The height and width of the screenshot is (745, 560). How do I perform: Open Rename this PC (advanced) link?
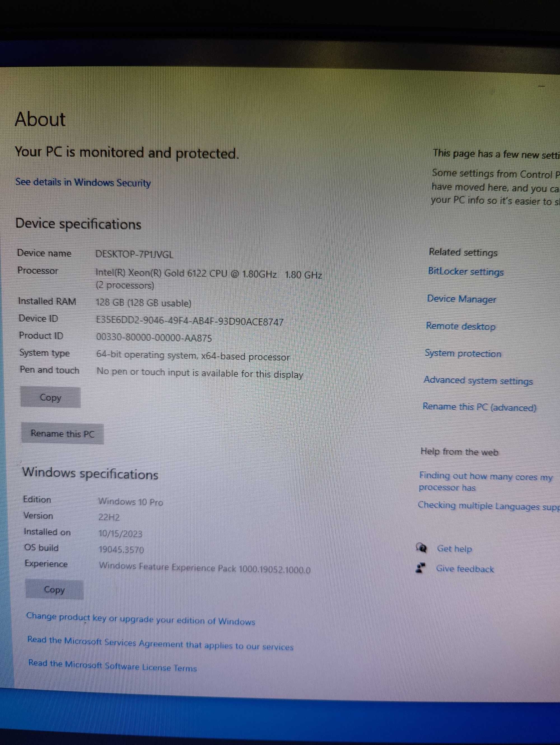tap(479, 407)
